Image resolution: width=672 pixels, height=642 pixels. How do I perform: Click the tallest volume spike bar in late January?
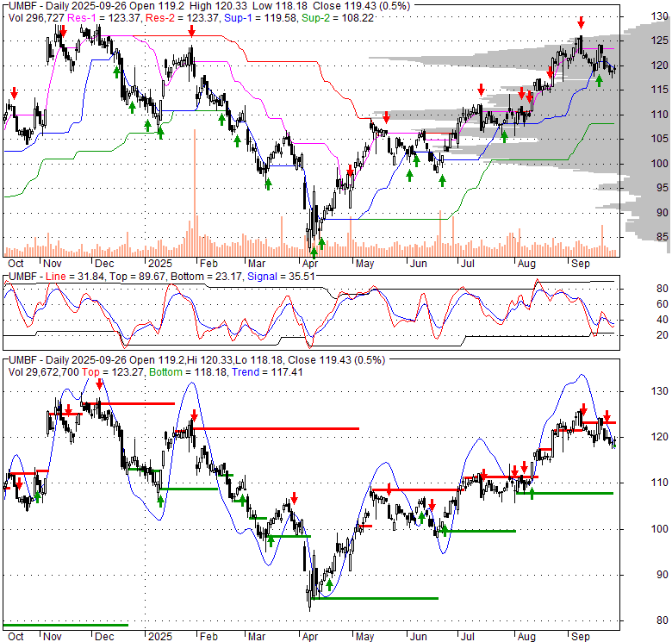195,192
